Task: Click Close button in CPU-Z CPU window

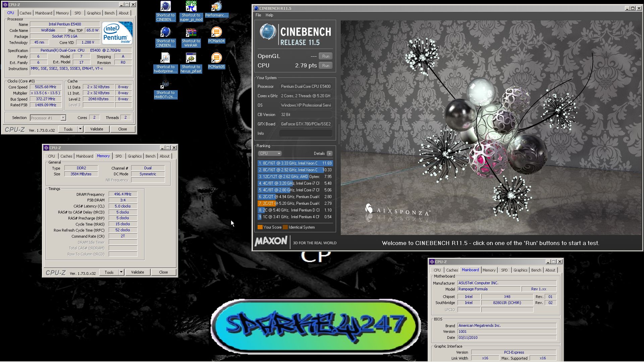Action: (122, 129)
